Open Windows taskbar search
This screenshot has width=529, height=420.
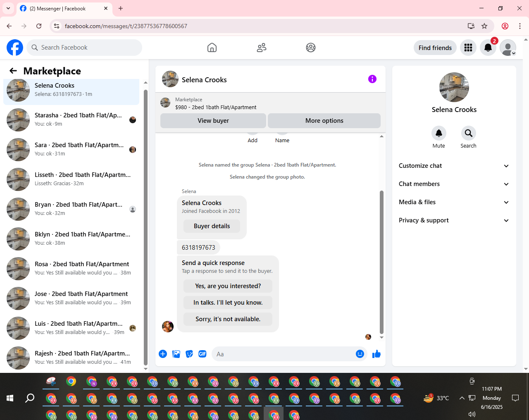(30, 398)
